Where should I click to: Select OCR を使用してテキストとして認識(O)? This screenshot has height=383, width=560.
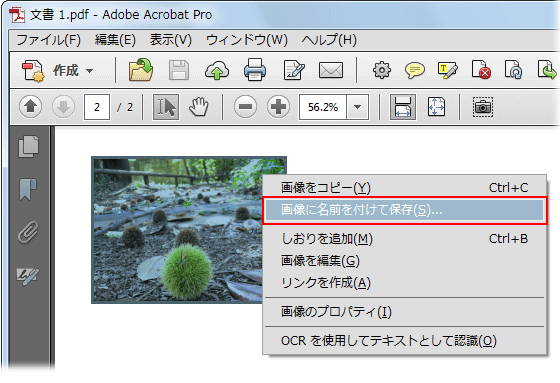[405, 341]
